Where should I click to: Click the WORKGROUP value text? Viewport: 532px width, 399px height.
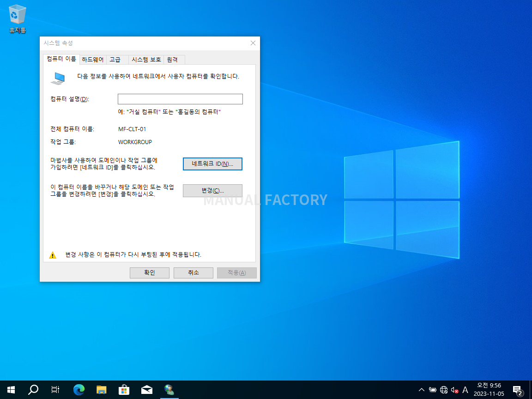click(135, 142)
